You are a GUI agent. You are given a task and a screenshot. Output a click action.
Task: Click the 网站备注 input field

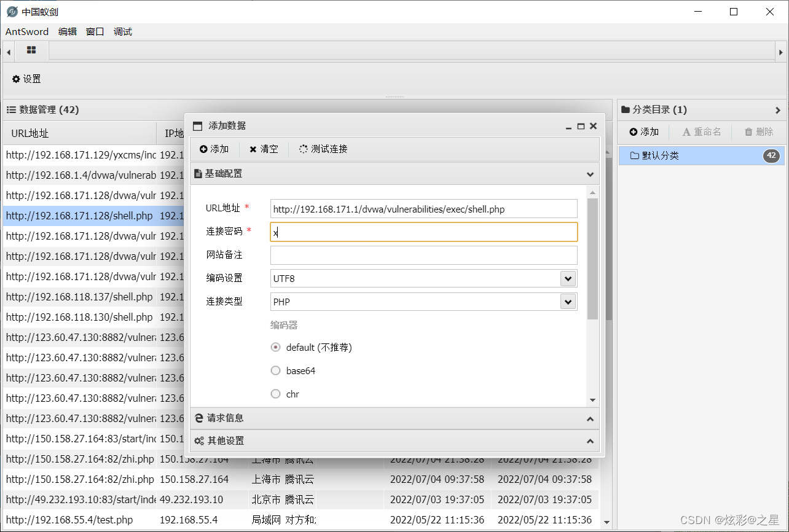(423, 255)
